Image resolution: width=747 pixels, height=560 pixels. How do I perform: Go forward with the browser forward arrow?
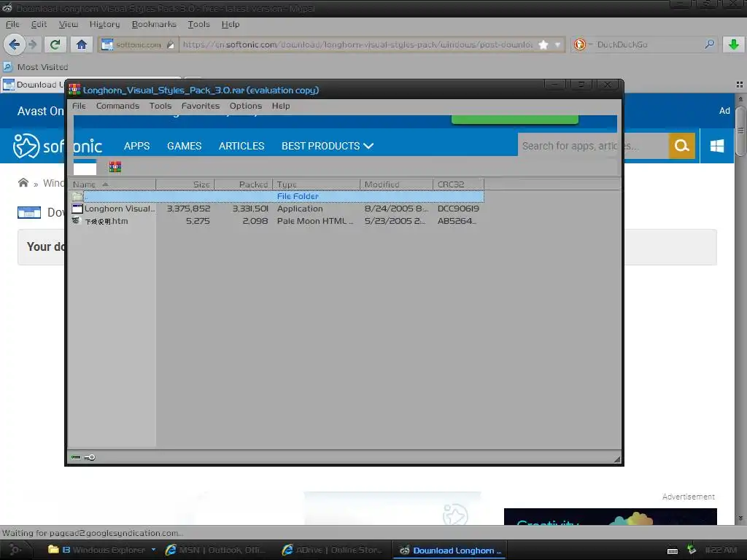[x=32, y=44]
